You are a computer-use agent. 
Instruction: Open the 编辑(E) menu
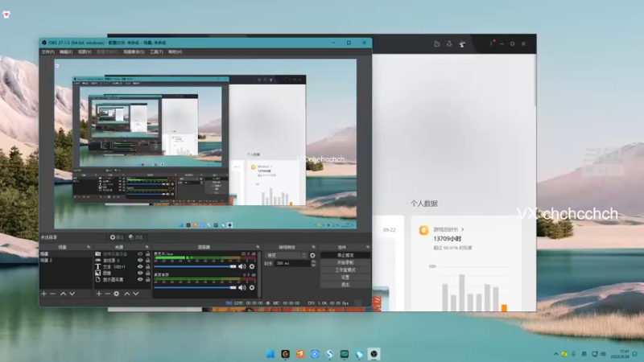click(x=66, y=52)
